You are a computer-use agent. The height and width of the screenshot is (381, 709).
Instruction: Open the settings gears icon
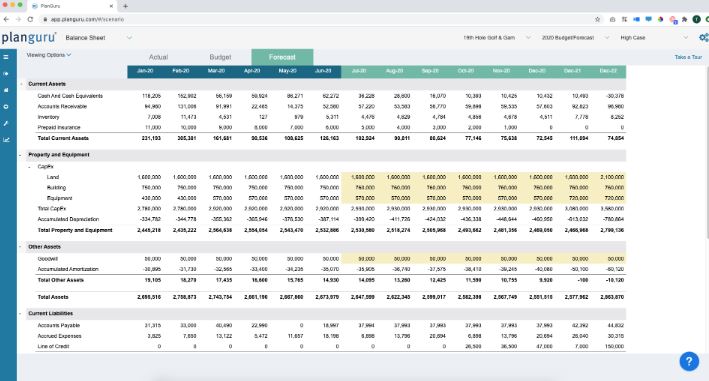[704, 38]
